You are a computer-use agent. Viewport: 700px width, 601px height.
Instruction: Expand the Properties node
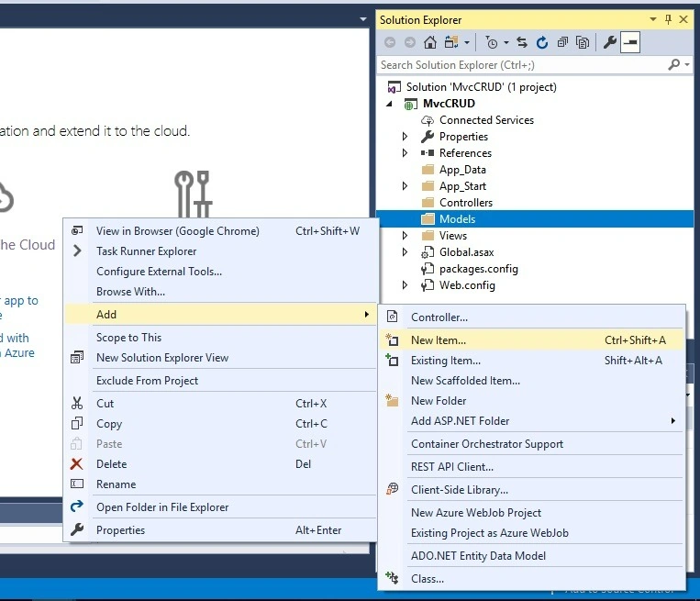pos(405,137)
